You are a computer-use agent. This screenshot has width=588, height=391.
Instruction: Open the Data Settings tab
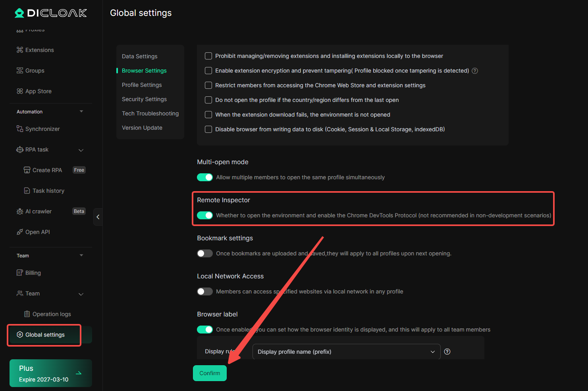(140, 56)
